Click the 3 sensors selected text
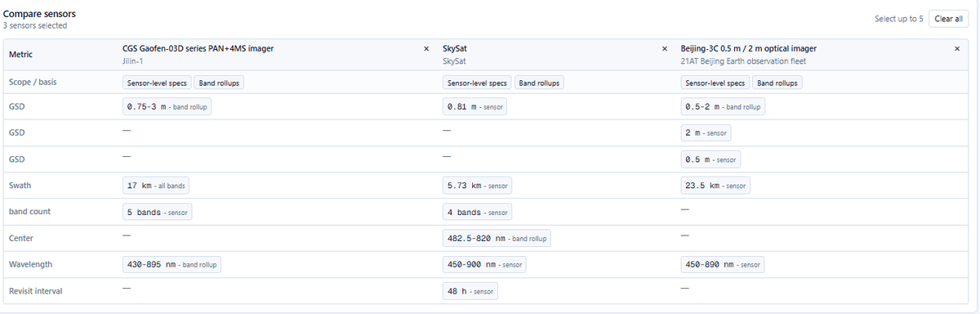Image resolution: width=980 pixels, height=314 pixels. tap(35, 25)
